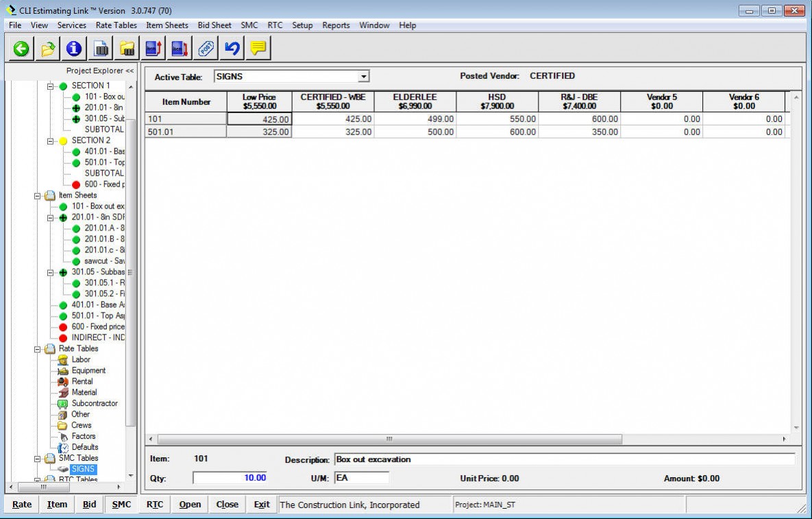Select HSD price cell for item 501.01
Image resolution: width=812 pixels, height=519 pixels.
click(x=497, y=132)
